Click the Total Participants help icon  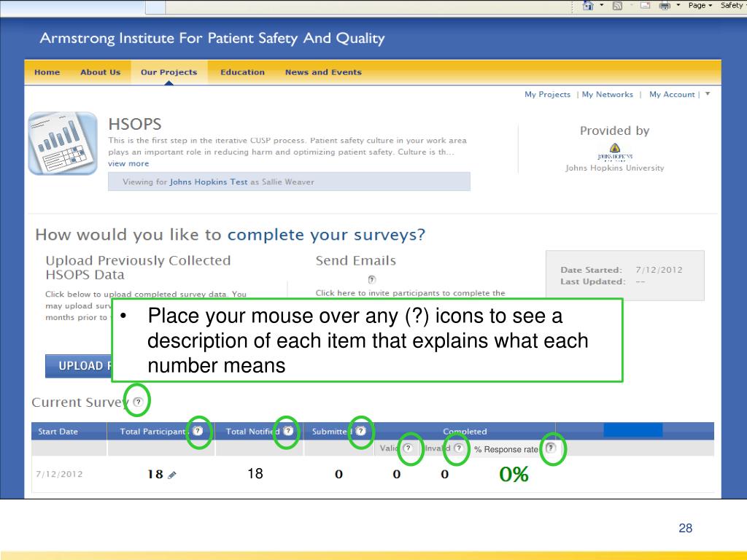click(198, 431)
